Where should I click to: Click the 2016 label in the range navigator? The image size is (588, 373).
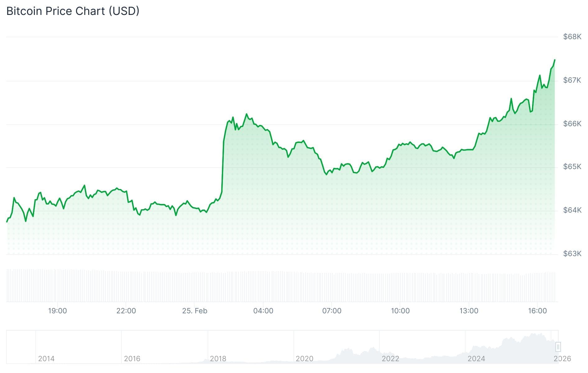[132, 359]
